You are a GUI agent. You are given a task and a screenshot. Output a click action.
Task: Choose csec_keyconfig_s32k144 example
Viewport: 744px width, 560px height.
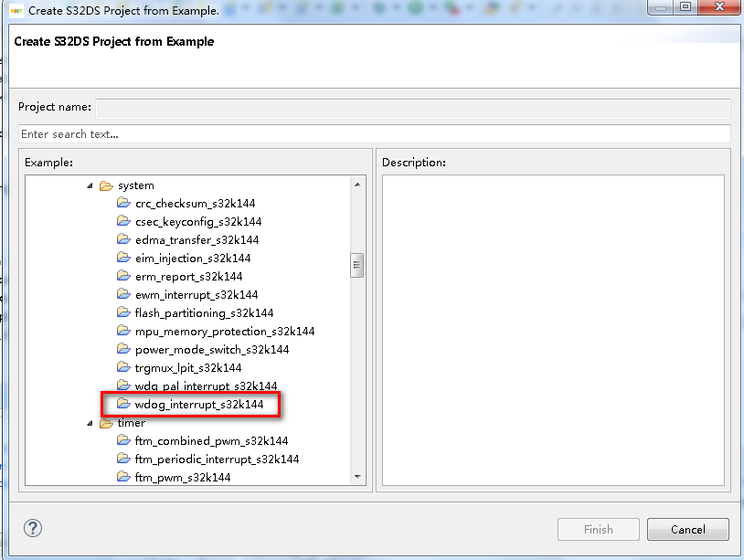pos(198,222)
